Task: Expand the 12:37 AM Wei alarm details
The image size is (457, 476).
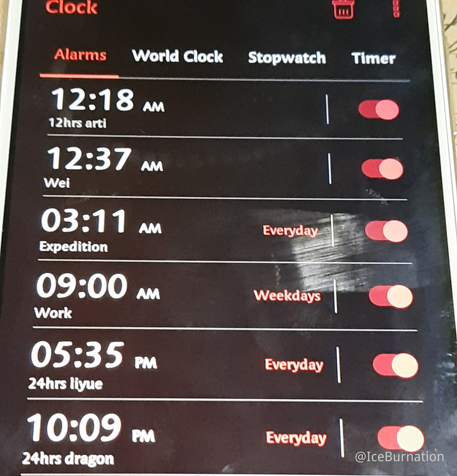Action: 170,157
